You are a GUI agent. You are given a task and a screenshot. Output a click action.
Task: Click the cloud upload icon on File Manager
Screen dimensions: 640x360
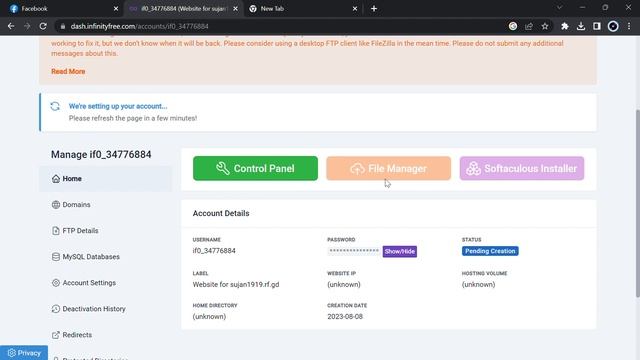tap(357, 169)
